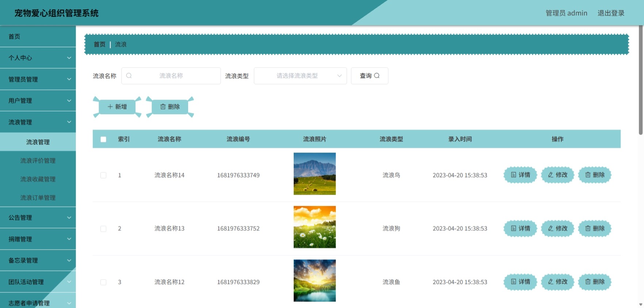The width and height of the screenshot is (644, 308).
Task: Click 退出登录 link
Action: coord(611,13)
